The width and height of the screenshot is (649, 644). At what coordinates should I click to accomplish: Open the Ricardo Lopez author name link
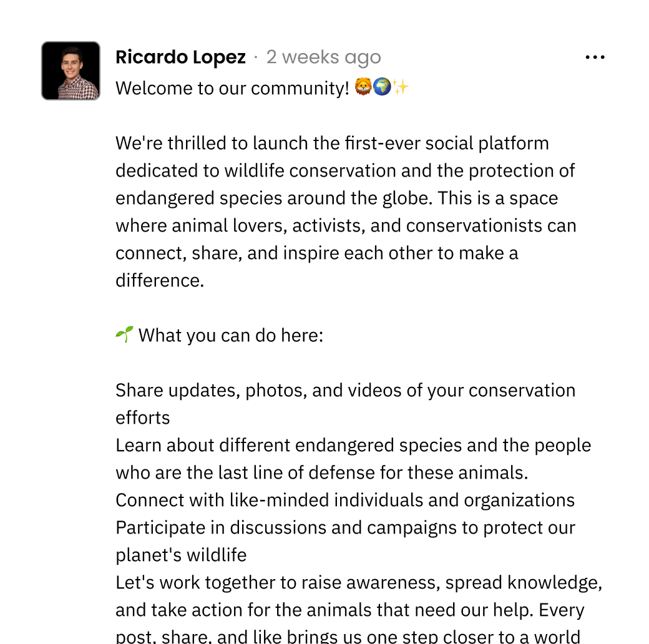coord(180,57)
